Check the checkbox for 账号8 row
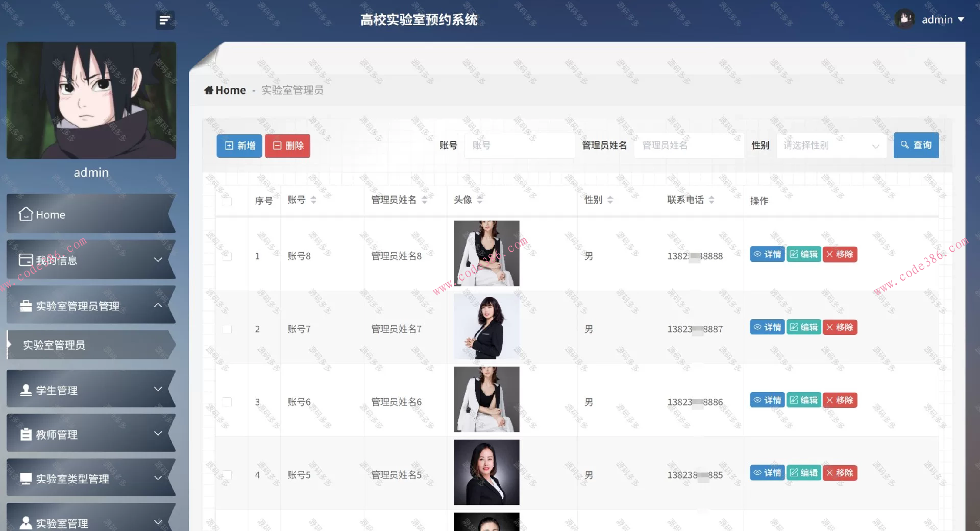The height and width of the screenshot is (531, 980). coord(227,256)
